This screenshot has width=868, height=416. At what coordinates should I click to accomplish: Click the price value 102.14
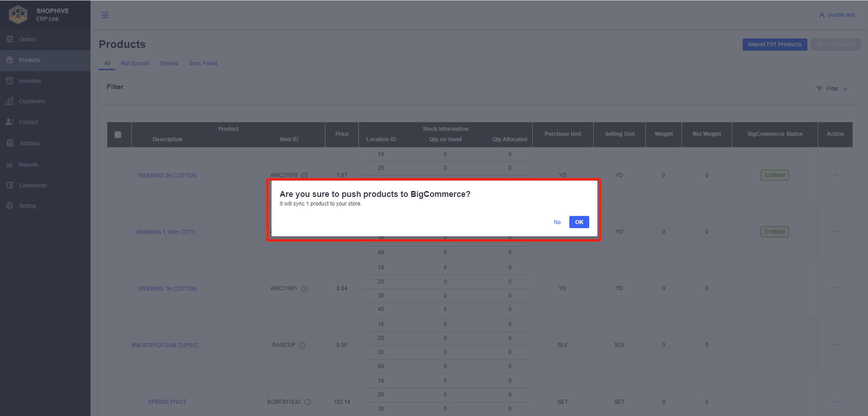pyautogui.click(x=342, y=402)
